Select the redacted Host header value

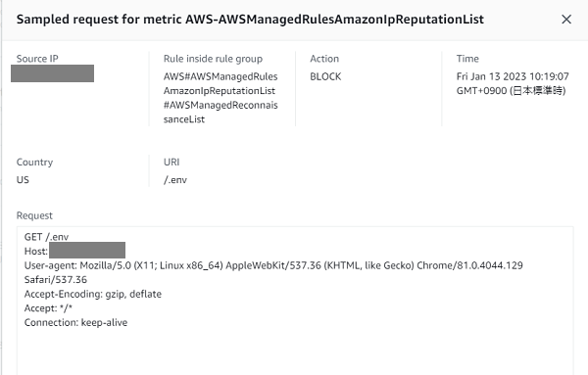click(87, 251)
